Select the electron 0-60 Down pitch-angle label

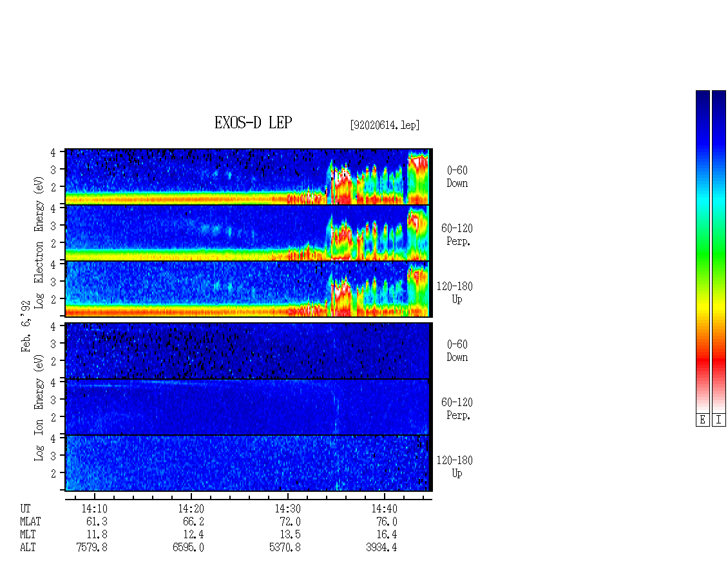point(457,177)
